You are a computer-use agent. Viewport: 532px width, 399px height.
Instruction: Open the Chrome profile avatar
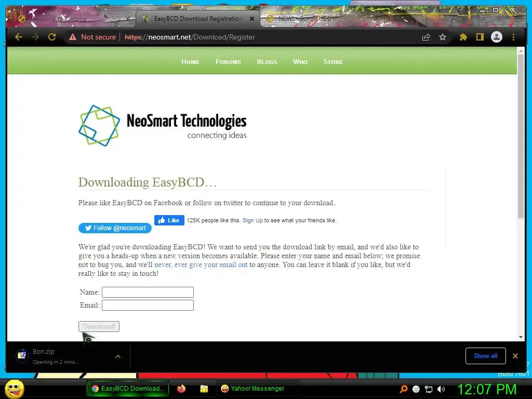click(496, 37)
